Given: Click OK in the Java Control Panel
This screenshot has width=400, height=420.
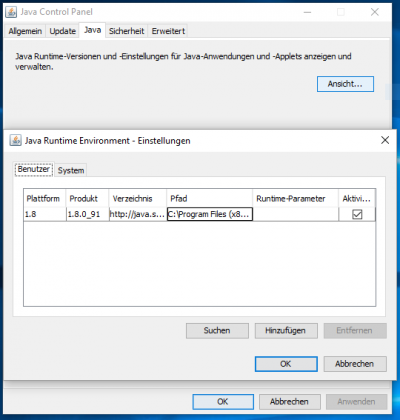Looking at the screenshot, I should [x=223, y=402].
